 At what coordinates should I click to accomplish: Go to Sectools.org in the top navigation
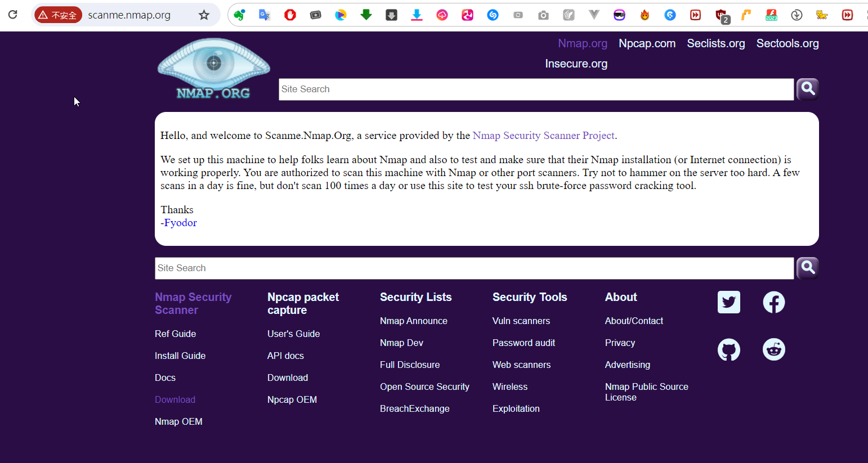click(788, 43)
